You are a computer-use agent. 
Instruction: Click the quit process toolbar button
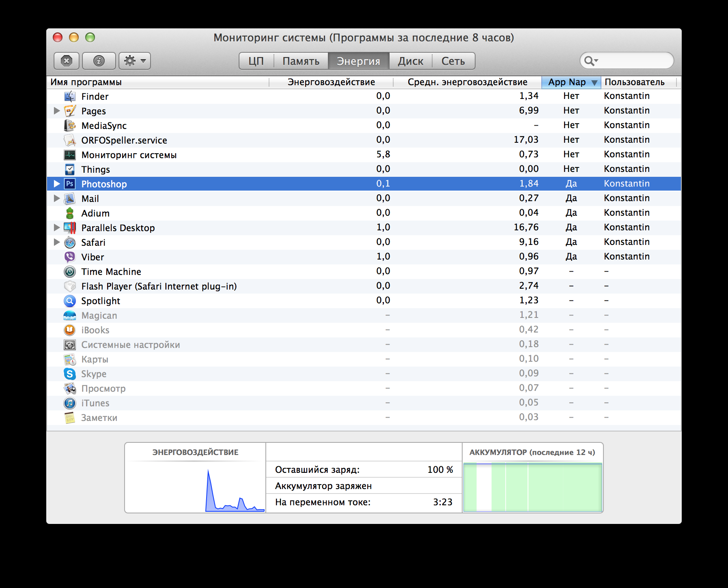point(67,61)
